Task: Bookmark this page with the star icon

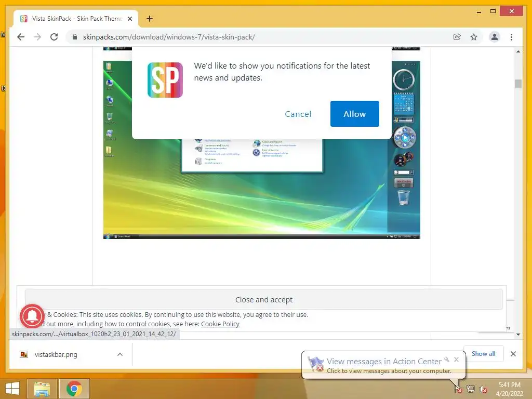Action: (474, 37)
